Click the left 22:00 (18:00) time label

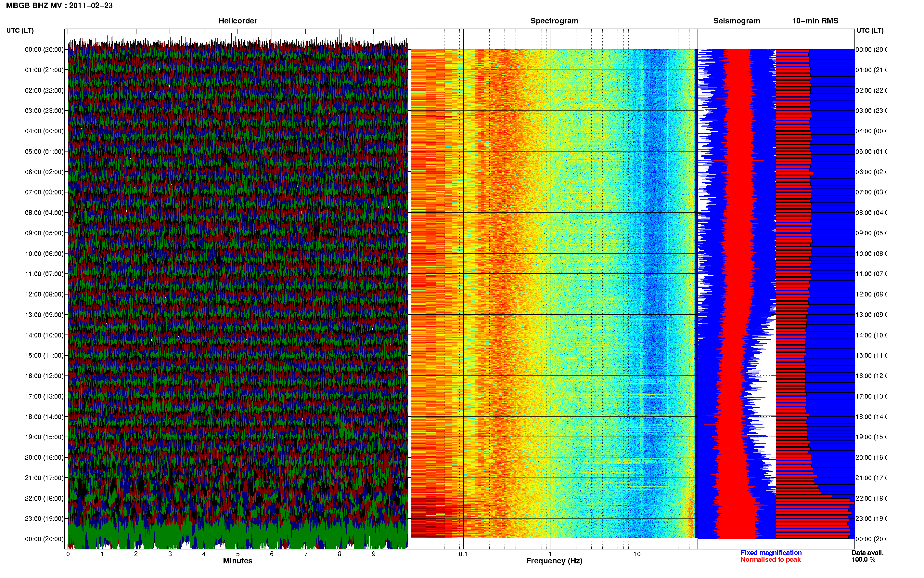point(44,498)
